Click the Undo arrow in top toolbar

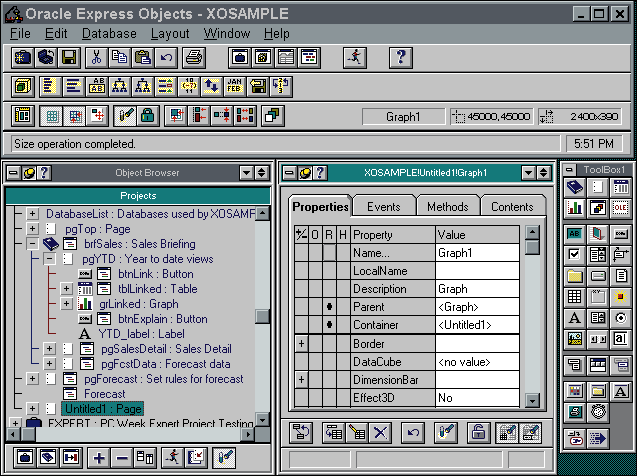pyautogui.click(x=166, y=58)
